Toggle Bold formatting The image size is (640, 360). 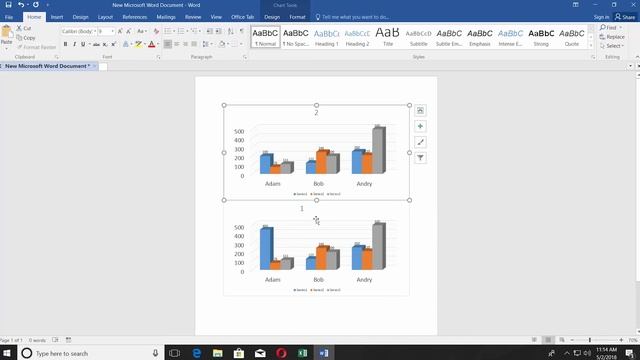[x=65, y=44]
